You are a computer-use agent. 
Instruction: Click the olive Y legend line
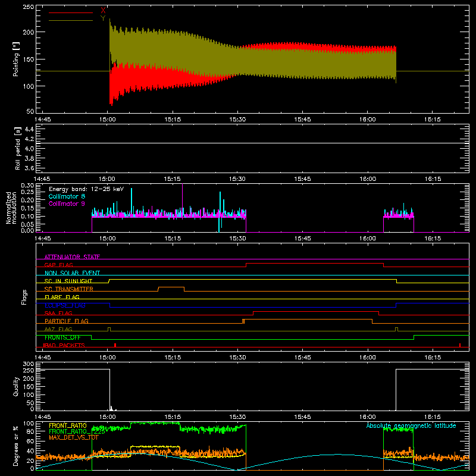pos(71,20)
